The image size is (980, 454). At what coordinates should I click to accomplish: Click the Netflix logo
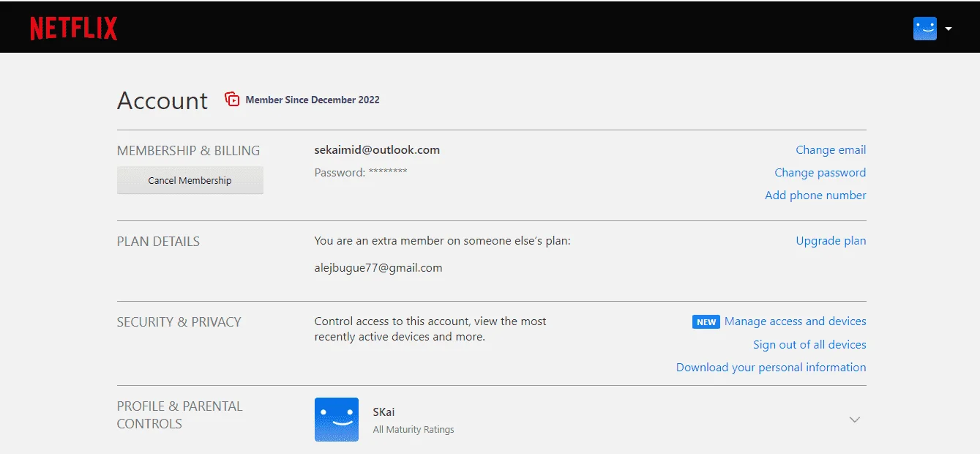74,28
